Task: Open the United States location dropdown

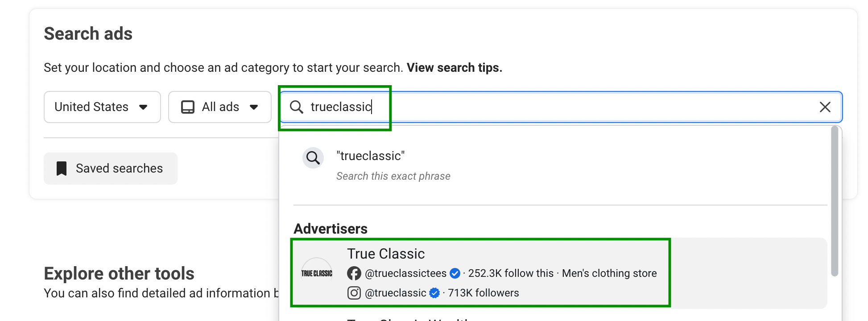Action: click(x=102, y=107)
